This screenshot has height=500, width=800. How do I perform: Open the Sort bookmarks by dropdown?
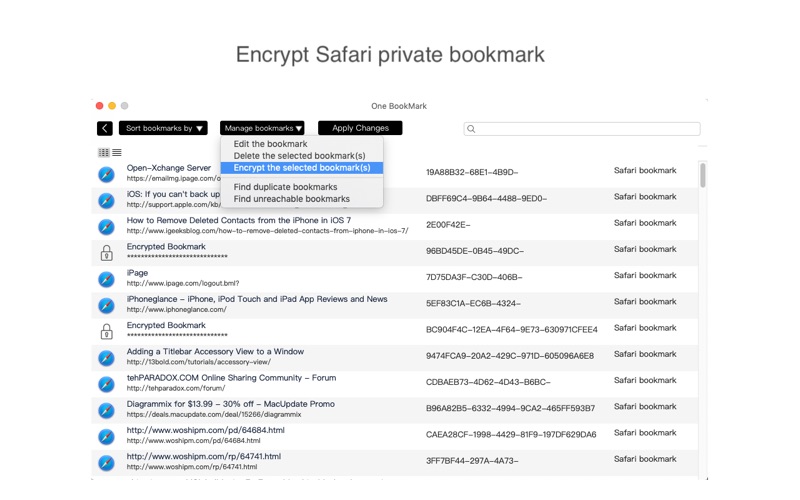pos(163,128)
